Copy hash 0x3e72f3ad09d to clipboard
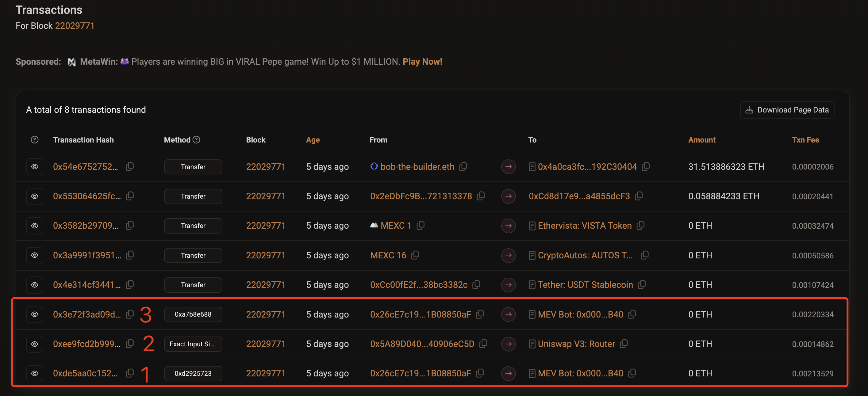868x396 pixels. point(130,314)
